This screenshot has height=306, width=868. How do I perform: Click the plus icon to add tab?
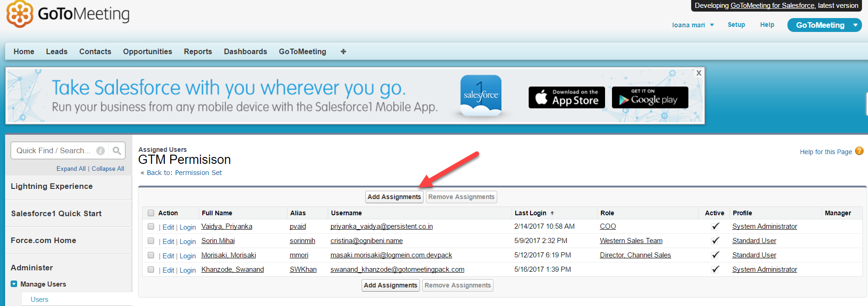tap(343, 51)
